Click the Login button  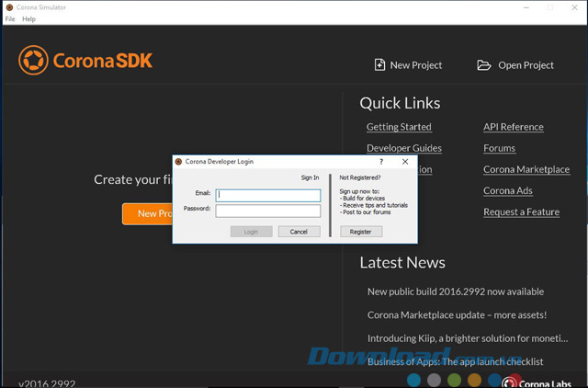(251, 232)
